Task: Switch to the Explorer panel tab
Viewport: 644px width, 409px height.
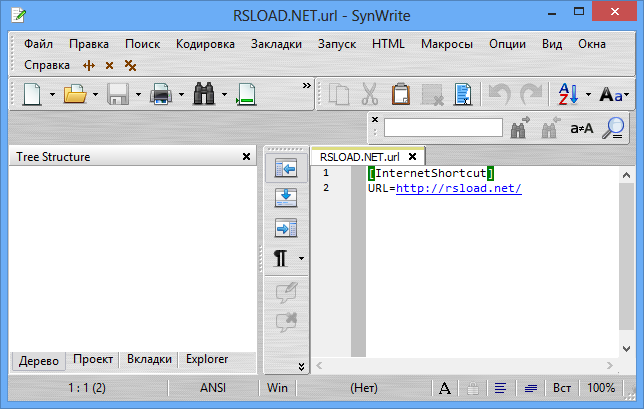Action: pyautogui.click(x=207, y=359)
